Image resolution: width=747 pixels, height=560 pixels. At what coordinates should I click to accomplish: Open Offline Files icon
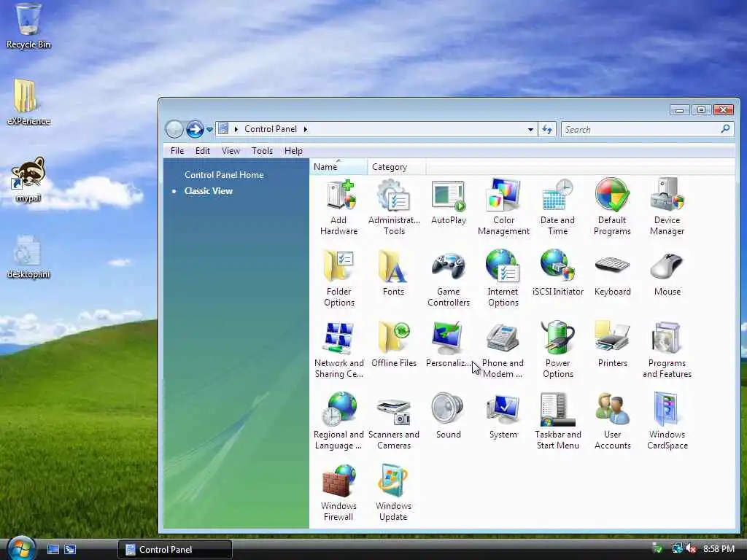[393, 344]
